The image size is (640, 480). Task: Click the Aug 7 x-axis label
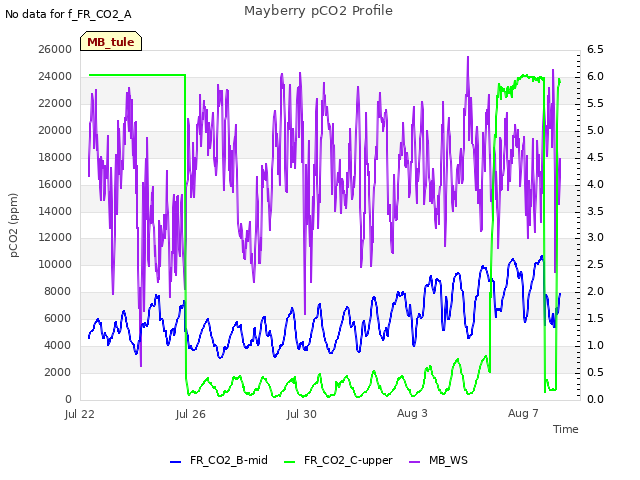523,413
